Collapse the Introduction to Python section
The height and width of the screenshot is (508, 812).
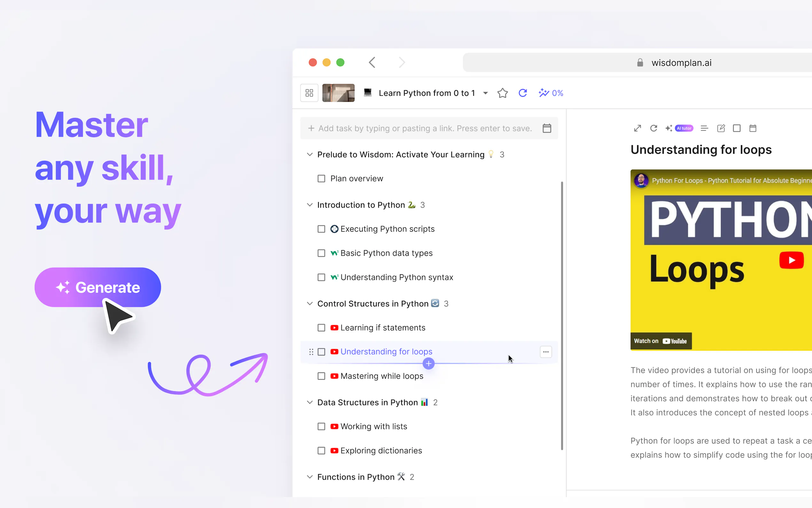309,205
